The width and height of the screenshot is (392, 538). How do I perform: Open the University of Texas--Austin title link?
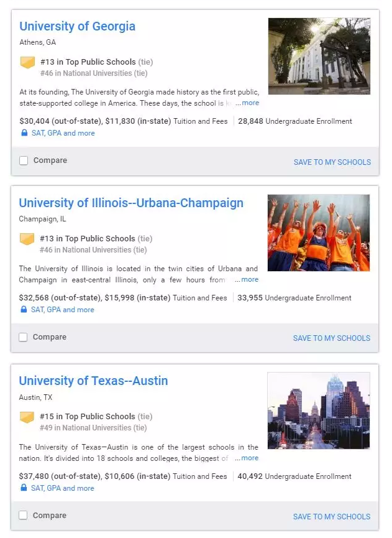(93, 381)
